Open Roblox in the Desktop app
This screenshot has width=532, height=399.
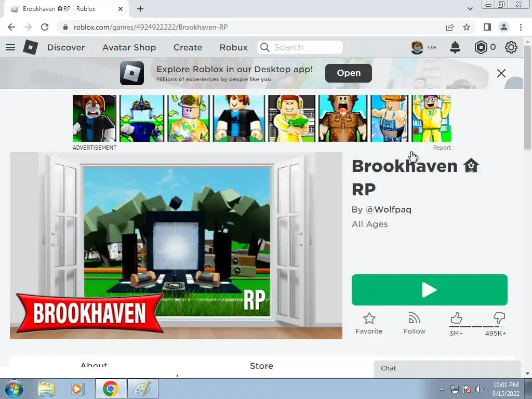[349, 73]
